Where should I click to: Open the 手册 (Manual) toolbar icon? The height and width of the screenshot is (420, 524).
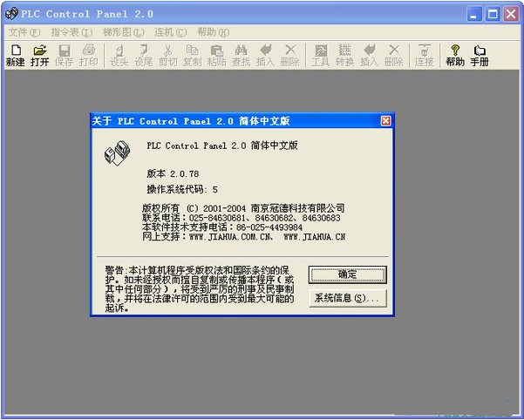click(480, 56)
